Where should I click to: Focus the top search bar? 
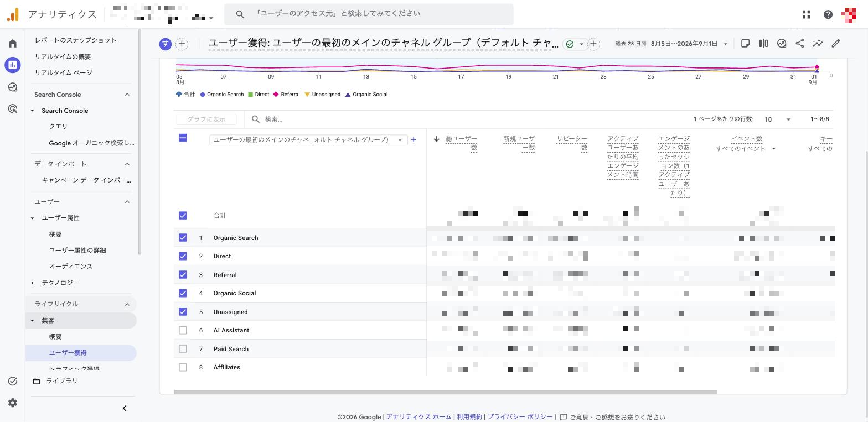pyautogui.click(x=369, y=14)
